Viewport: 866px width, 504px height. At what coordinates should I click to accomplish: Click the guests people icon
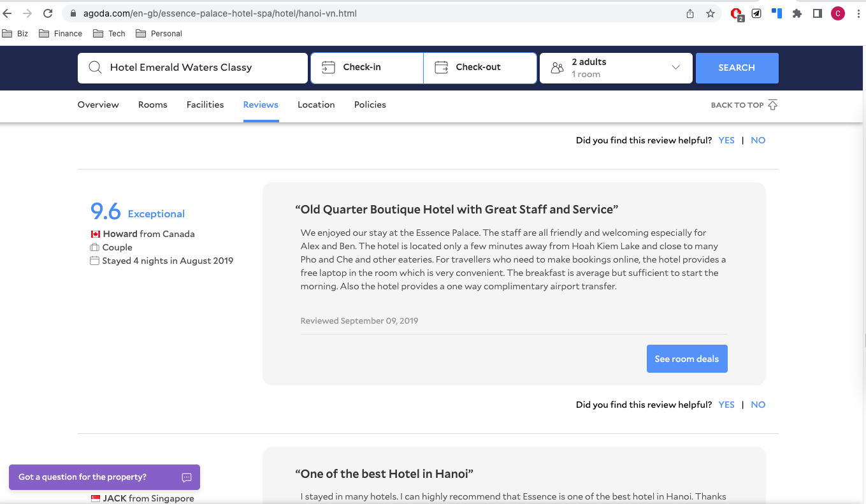click(558, 68)
